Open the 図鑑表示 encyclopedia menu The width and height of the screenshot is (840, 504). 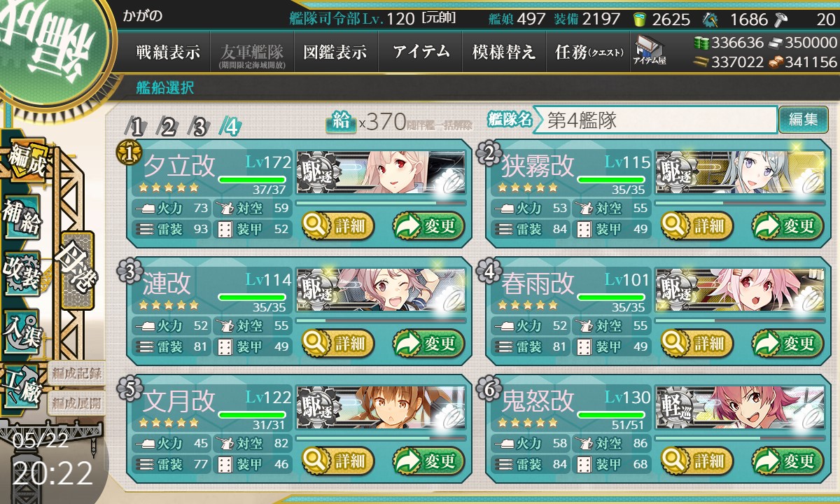pos(336,52)
